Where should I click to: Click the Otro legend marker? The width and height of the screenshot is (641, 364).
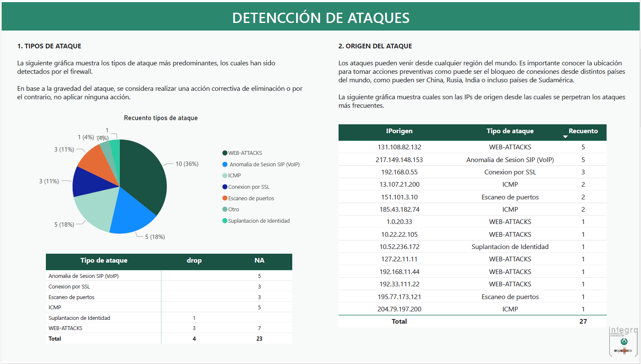coord(225,210)
